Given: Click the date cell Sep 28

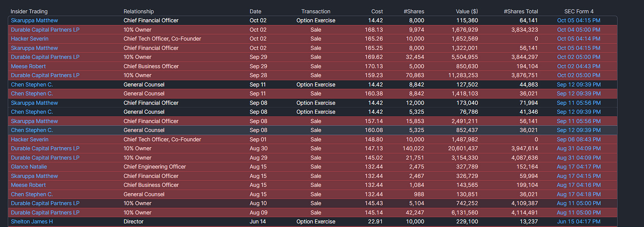Looking at the screenshot, I should coord(258,75).
